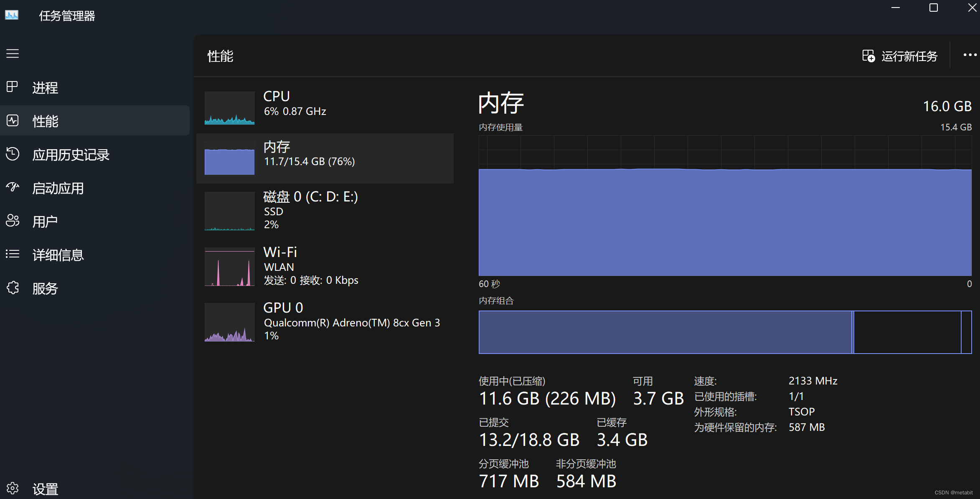
Task: Select 内存 11.7/15.4 GB (76%) entry
Action: 325,158
